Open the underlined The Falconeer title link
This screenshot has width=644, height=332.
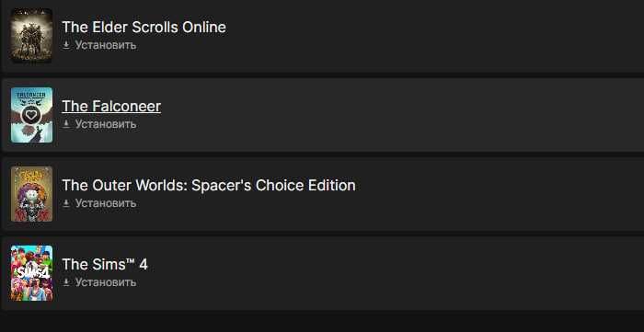[x=111, y=107]
